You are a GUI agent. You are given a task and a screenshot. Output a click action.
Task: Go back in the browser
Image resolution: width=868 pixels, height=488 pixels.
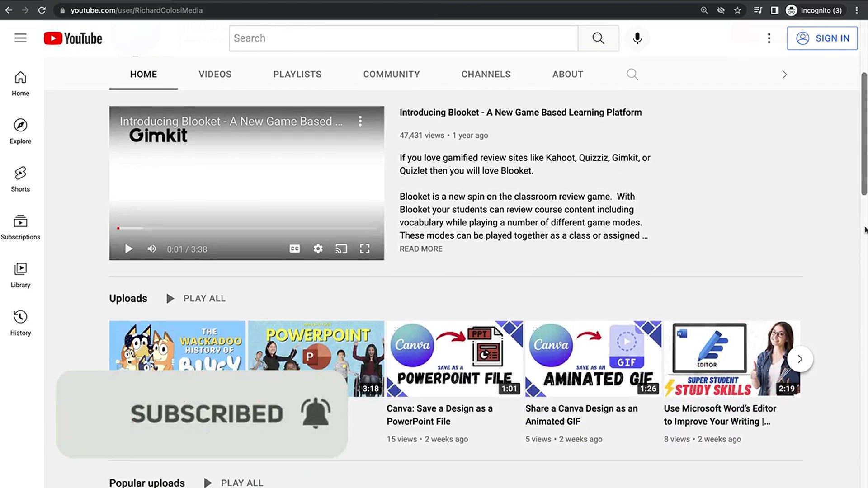(x=9, y=10)
